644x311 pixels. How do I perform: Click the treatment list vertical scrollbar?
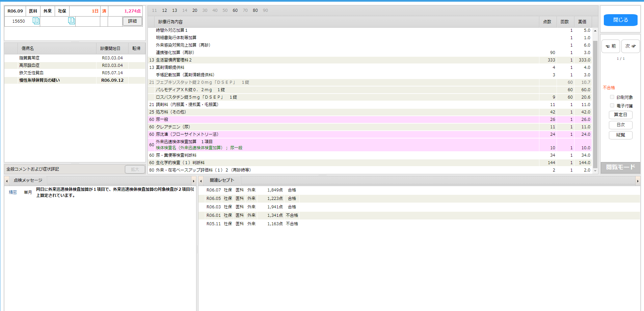click(595, 105)
